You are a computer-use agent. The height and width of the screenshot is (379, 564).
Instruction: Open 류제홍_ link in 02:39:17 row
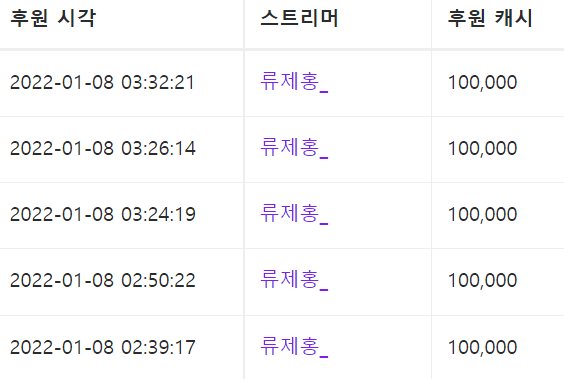coord(294,347)
